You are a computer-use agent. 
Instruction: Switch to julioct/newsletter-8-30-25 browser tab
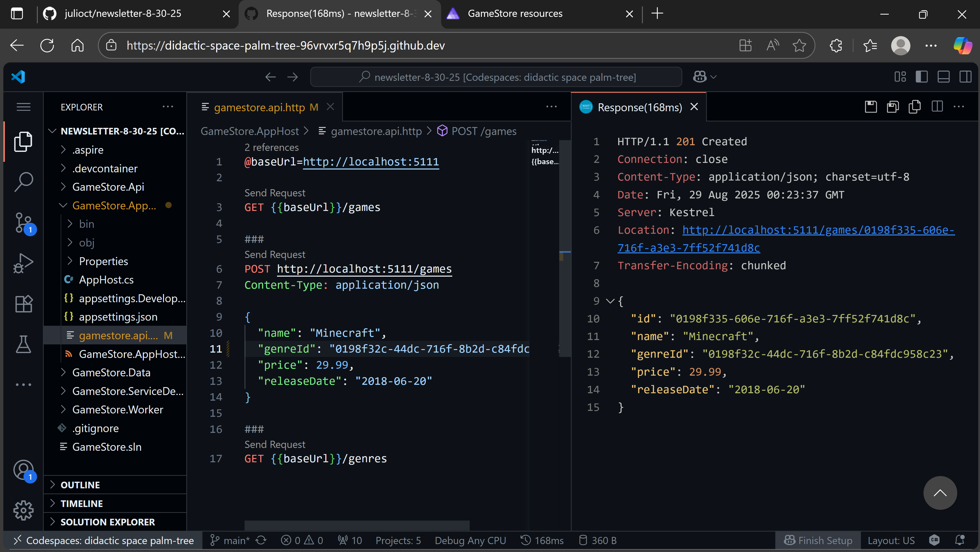[137, 14]
